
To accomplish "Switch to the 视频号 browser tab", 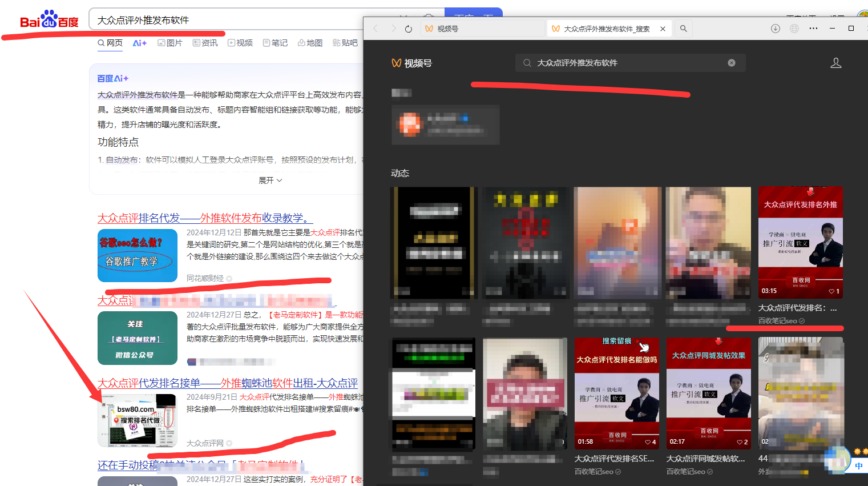I will pyautogui.click(x=483, y=29).
